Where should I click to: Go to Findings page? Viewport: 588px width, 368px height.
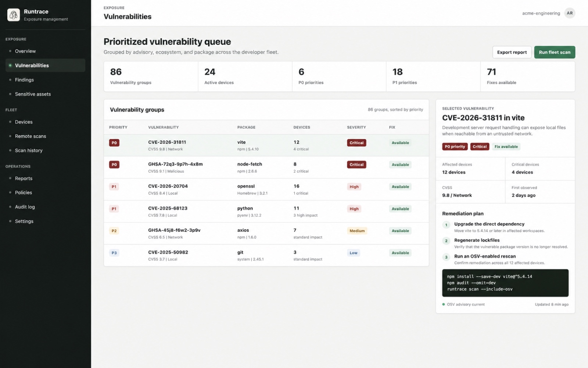(46, 80)
